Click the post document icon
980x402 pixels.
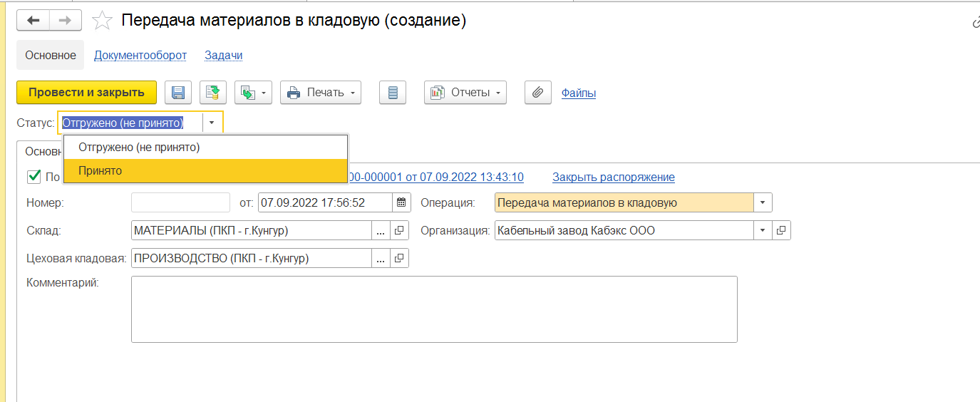pos(213,93)
